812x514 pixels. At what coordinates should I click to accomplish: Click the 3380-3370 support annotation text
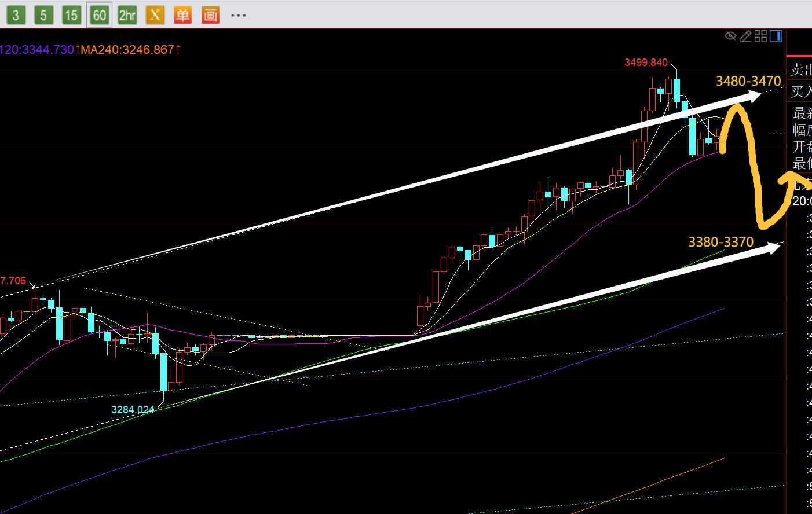(x=720, y=242)
